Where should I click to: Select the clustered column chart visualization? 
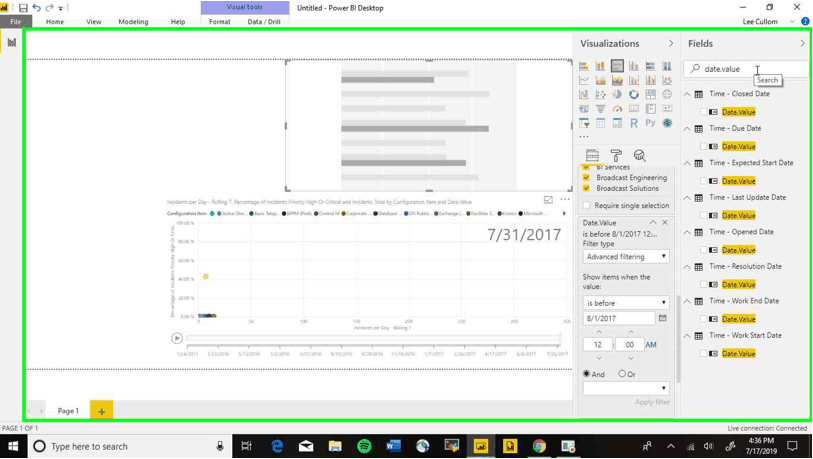pyautogui.click(x=634, y=66)
